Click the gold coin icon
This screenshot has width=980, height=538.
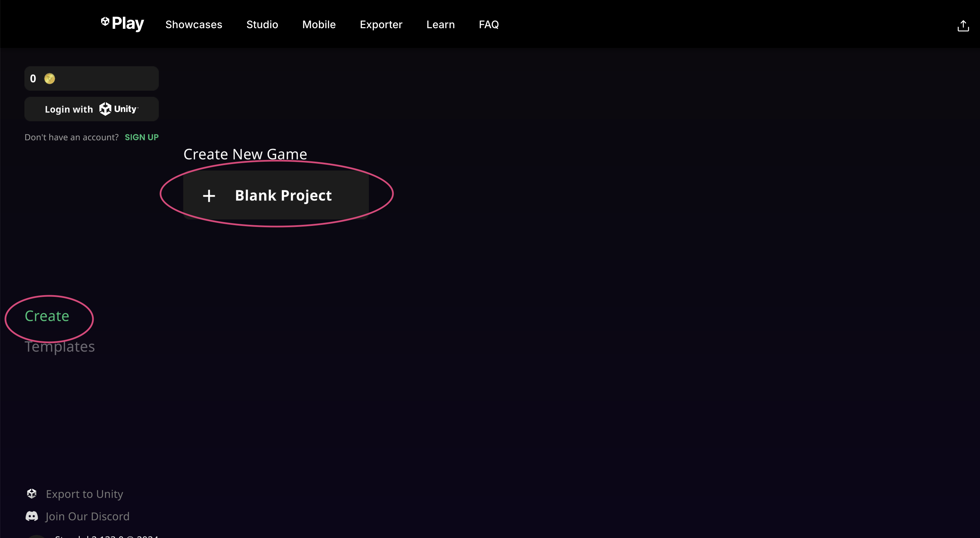click(50, 78)
